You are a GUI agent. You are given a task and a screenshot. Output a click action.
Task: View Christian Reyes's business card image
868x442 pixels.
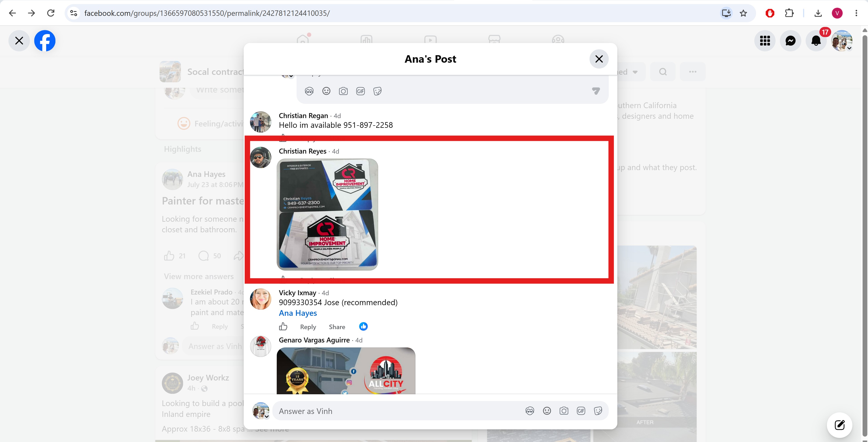[x=327, y=214]
